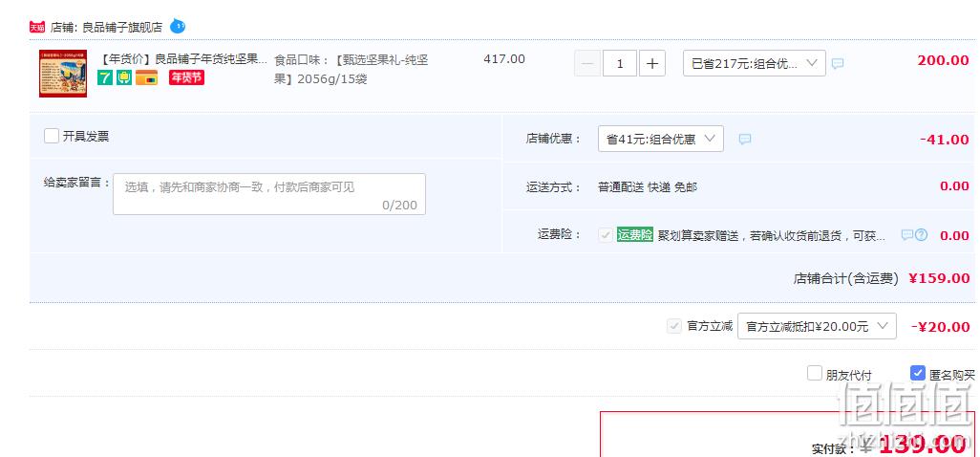Click the orange credit card badge
Screen dimensions: 980x457
146,77
